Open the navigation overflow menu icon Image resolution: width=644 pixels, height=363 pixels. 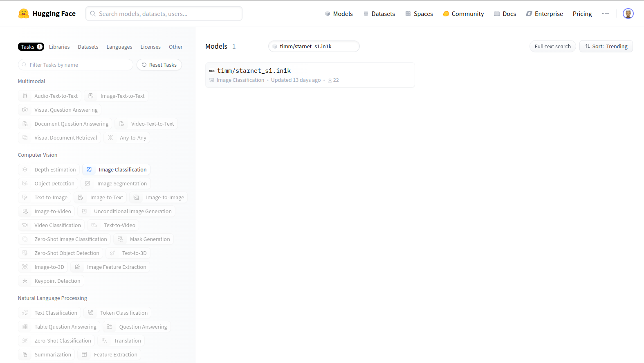point(606,14)
